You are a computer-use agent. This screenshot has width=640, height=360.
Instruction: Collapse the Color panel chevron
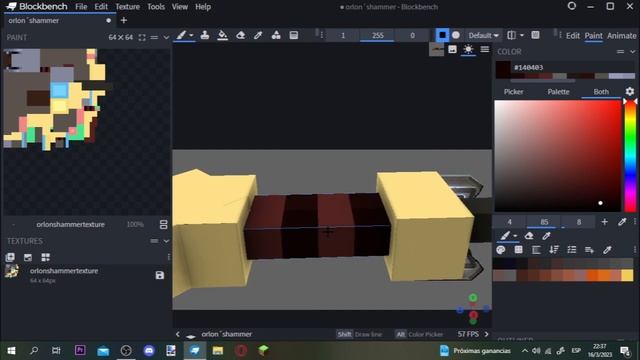(633, 52)
